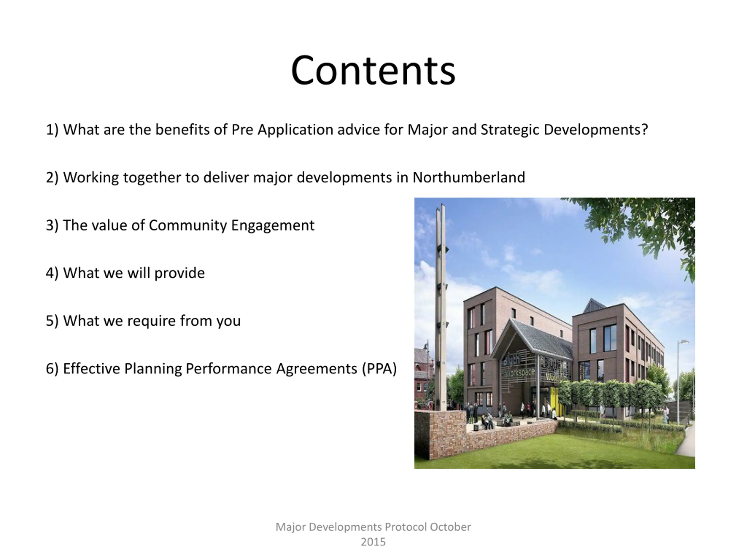Choose item 5 What we require from you
This screenshot has height=560, width=747.
(x=143, y=321)
